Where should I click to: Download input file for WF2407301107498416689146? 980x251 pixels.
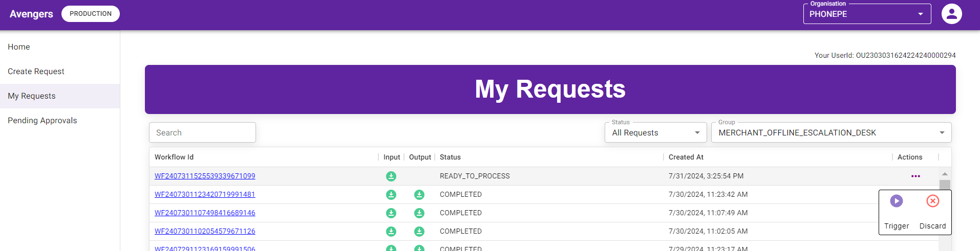pyautogui.click(x=391, y=213)
